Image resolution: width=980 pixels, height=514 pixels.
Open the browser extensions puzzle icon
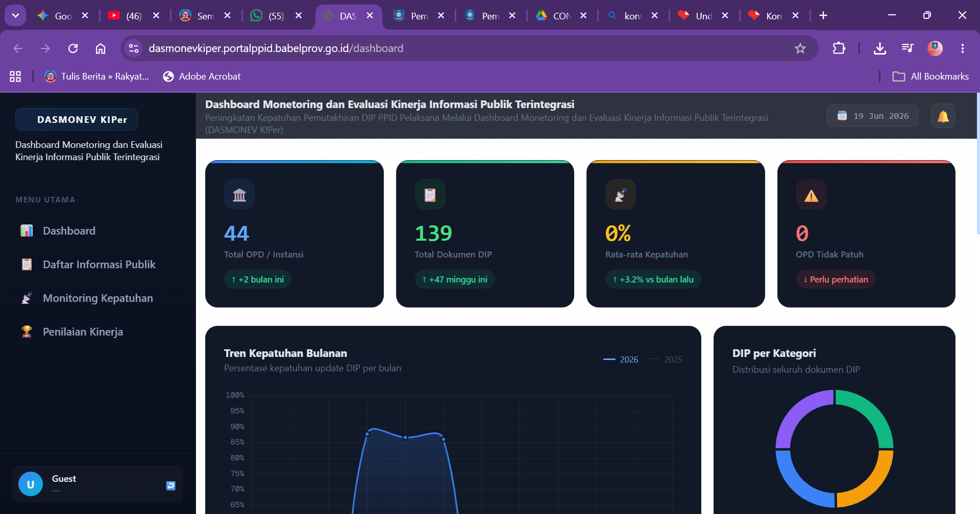click(x=839, y=48)
